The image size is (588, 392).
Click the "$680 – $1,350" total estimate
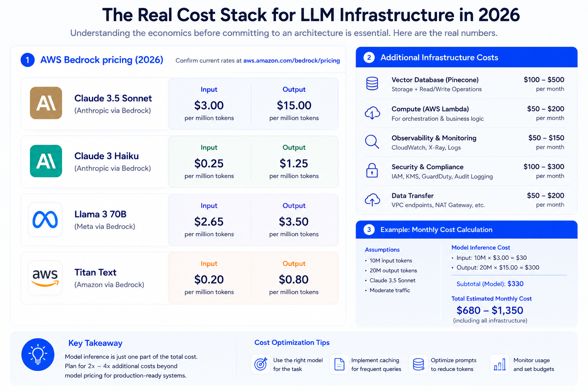[490, 310]
